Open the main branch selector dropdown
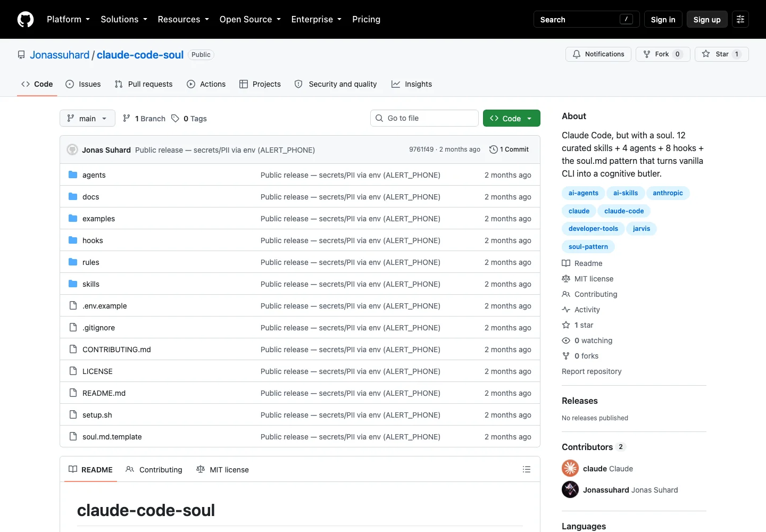This screenshot has width=766, height=532. point(87,118)
